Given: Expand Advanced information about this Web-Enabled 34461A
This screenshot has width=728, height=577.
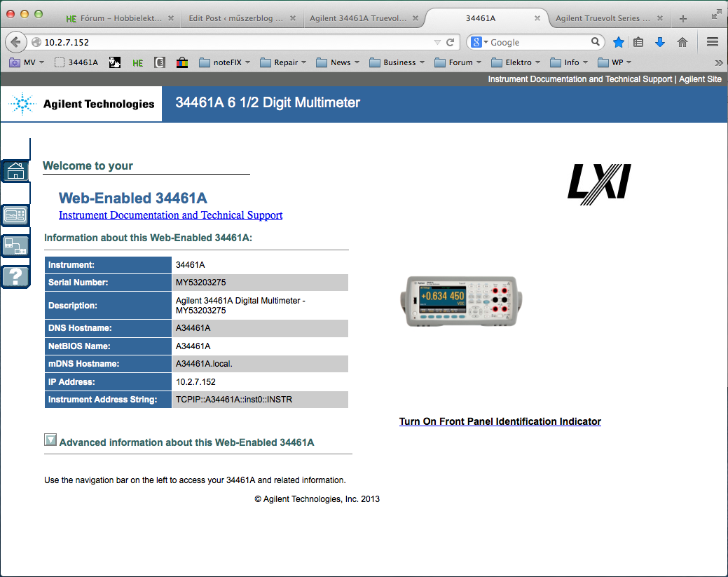Looking at the screenshot, I should pos(50,440).
